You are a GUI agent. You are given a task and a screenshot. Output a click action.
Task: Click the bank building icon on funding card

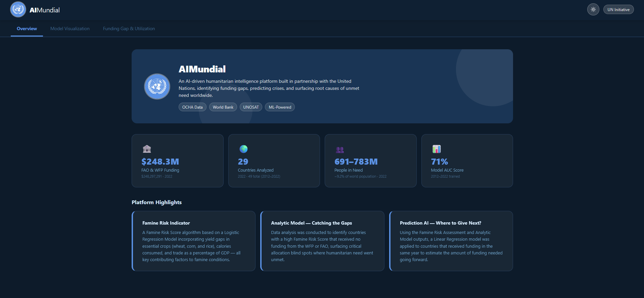click(x=147, y=149)
